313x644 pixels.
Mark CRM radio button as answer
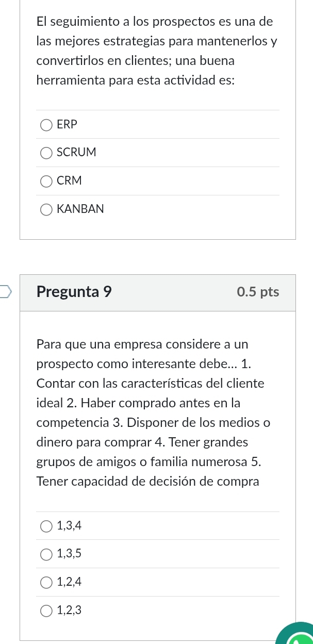(46, 181)
